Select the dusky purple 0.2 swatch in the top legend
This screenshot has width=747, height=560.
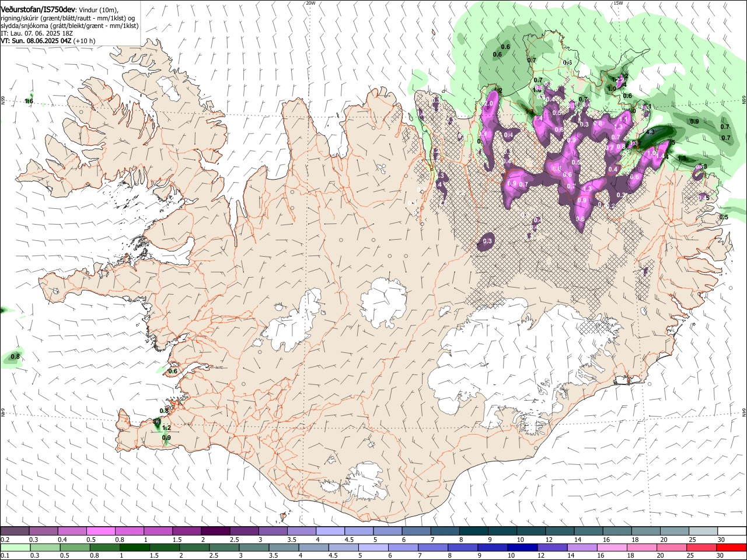pos(15,531)
